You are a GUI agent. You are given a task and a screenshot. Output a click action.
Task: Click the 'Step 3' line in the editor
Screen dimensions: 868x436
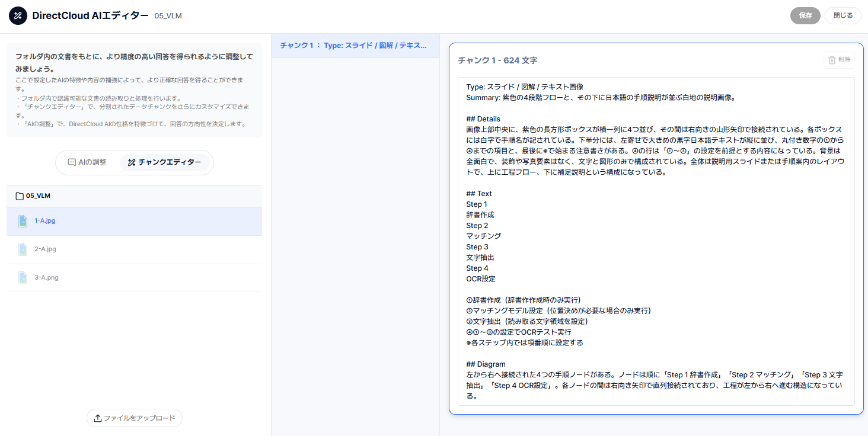(477, 247)
